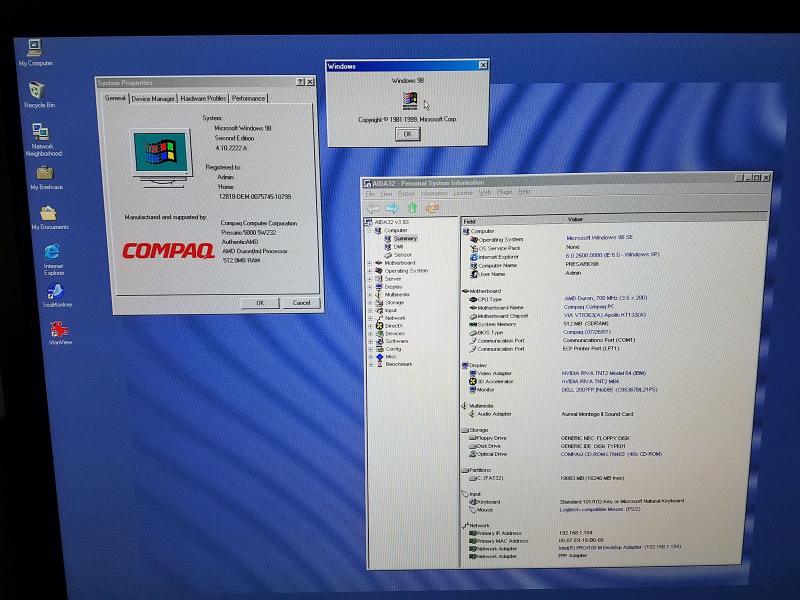Click the DirectX tree node icon
Viewport: 800px width, 600px height.
tap(379, 326)
